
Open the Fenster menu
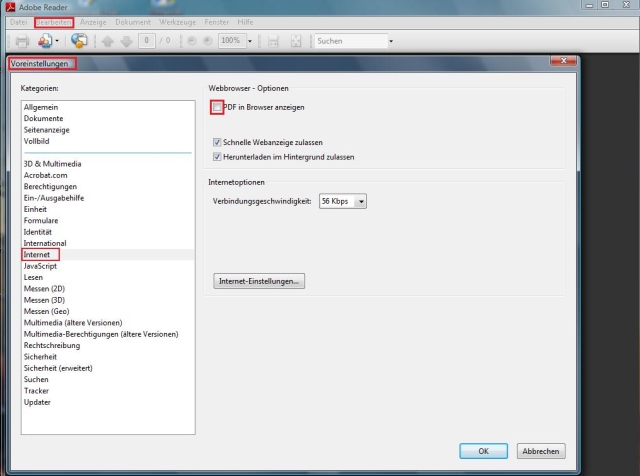pos(217,22)
